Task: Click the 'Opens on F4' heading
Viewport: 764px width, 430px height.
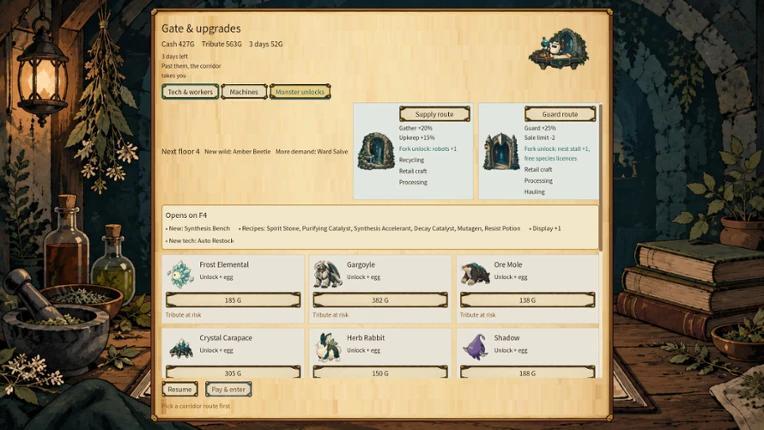Action: [186, 215]
